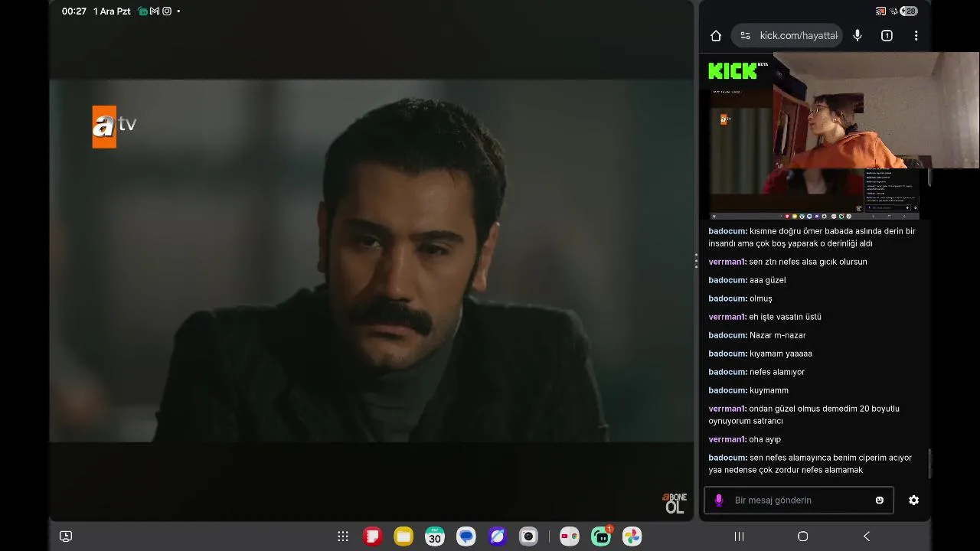Tap the purple microphone in message box
Viewport: 980px width, 551px height.
pos(718,500)
